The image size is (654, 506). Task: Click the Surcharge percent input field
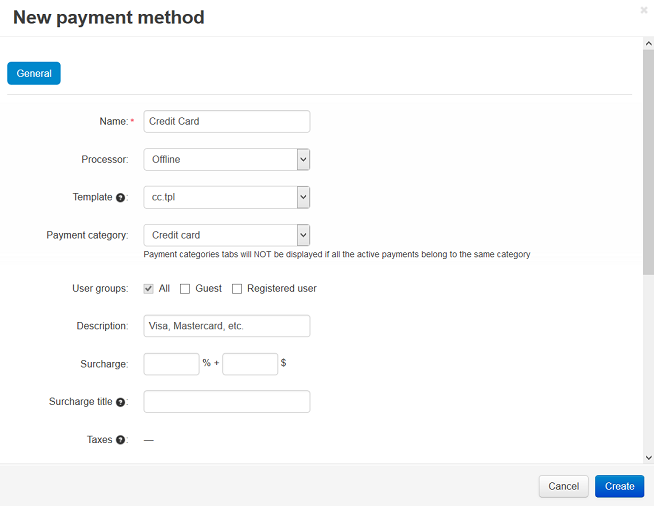pos(171,364)
